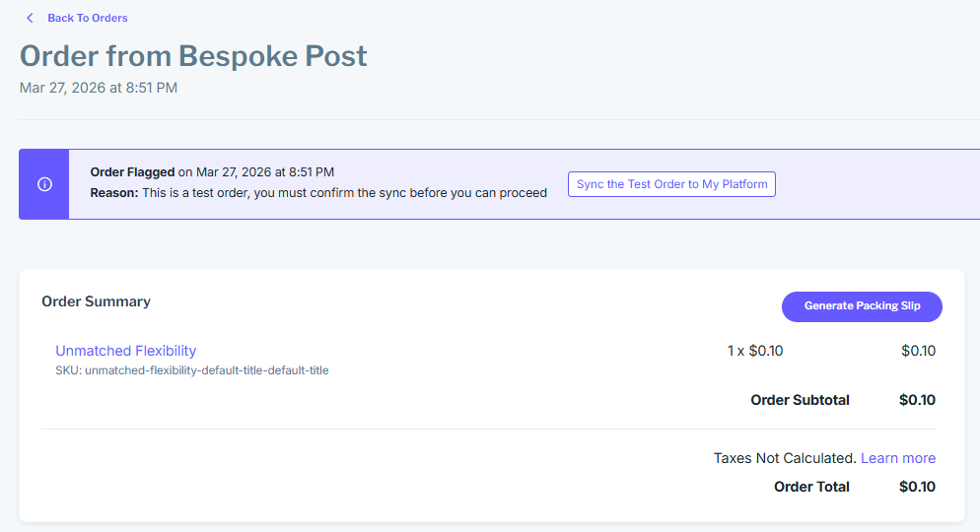Generate the packing slip

(x=862, y=306)
